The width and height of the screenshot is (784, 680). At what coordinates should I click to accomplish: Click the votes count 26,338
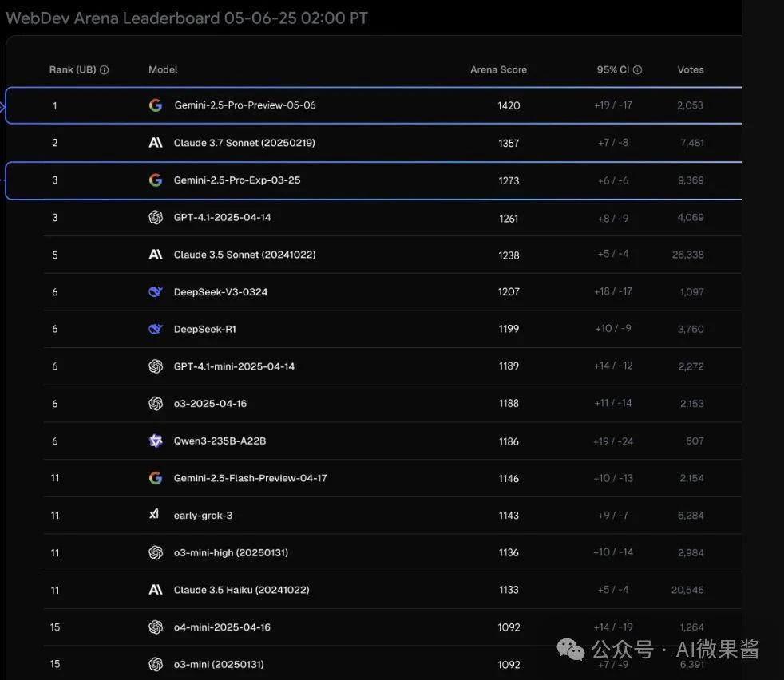pyautogui.click(x=688, y=255)
